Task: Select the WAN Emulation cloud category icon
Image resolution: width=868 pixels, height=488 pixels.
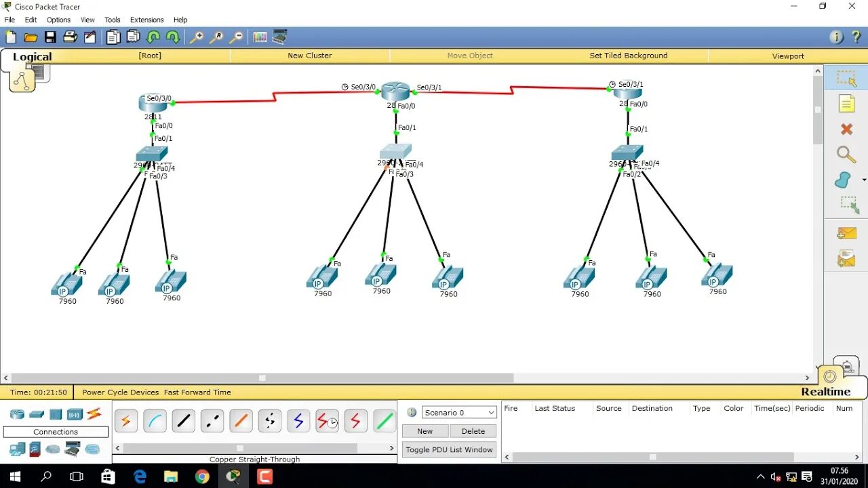Action: point(53,449)
